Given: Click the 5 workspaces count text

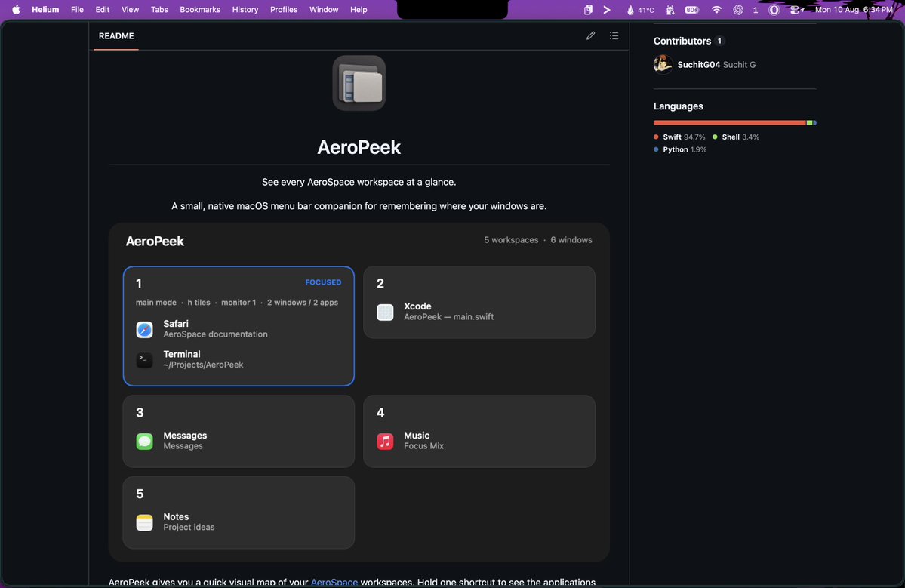Looking at the screenshot, I should [511, 240].
